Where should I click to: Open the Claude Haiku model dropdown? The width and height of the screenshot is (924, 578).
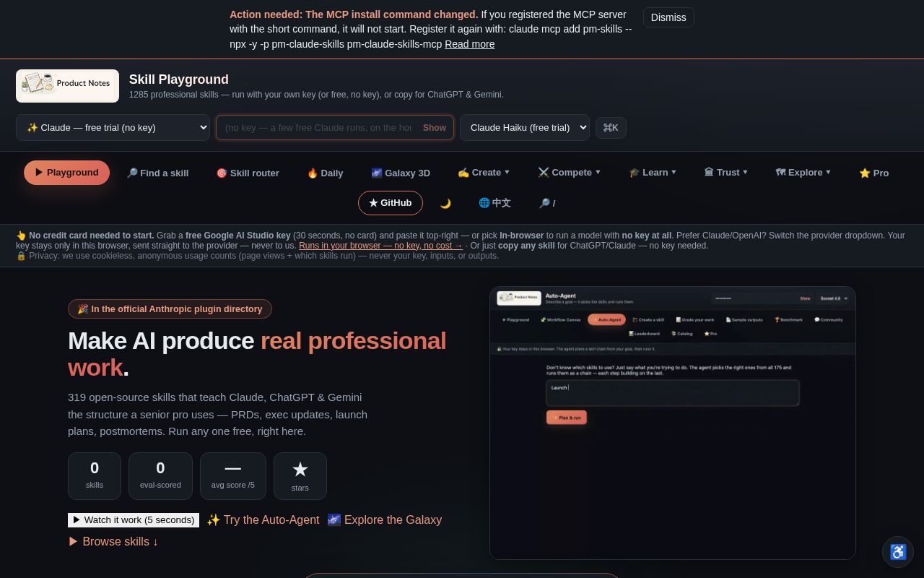(x=525, y=128)
